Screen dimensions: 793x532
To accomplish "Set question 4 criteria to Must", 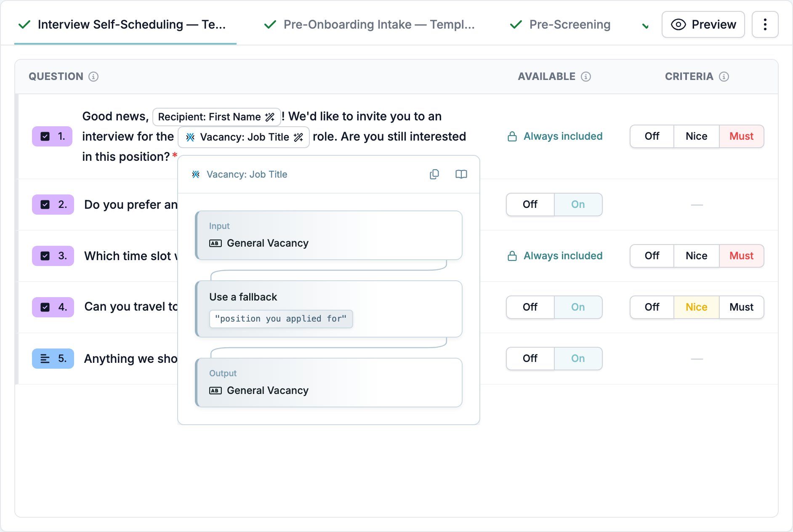I will [x=742, y=307].
